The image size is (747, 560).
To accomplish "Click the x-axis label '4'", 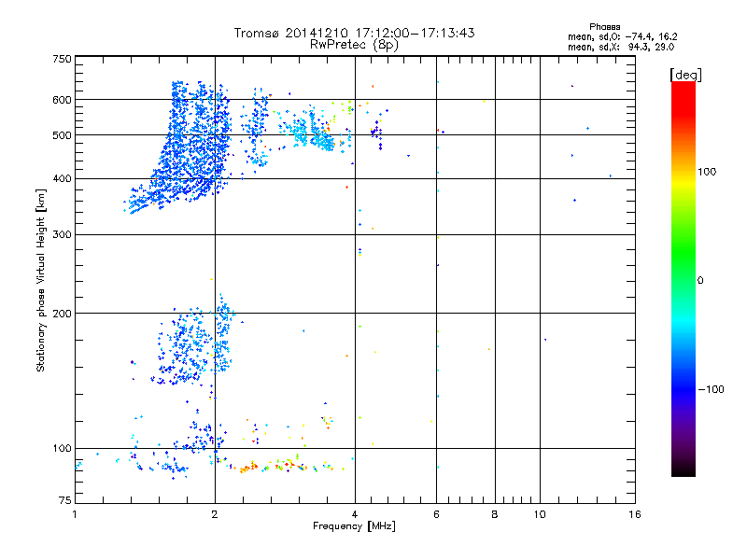I will (355, 514).
